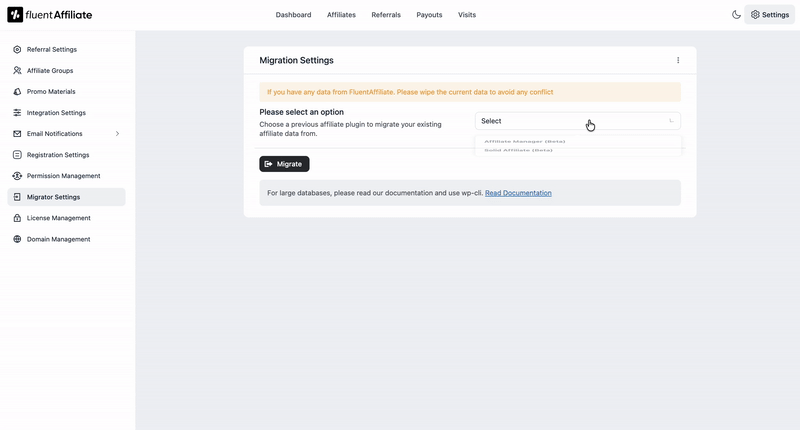Screen dimensions: 800x430
Task: Click the Domain Management globe icon
Action: 17,239
